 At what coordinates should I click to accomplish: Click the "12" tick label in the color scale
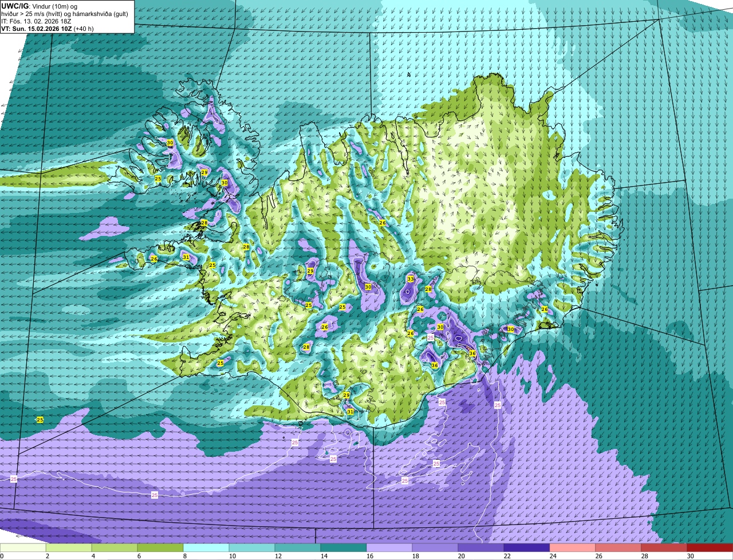pyautogui.click(x=277, y=556)
